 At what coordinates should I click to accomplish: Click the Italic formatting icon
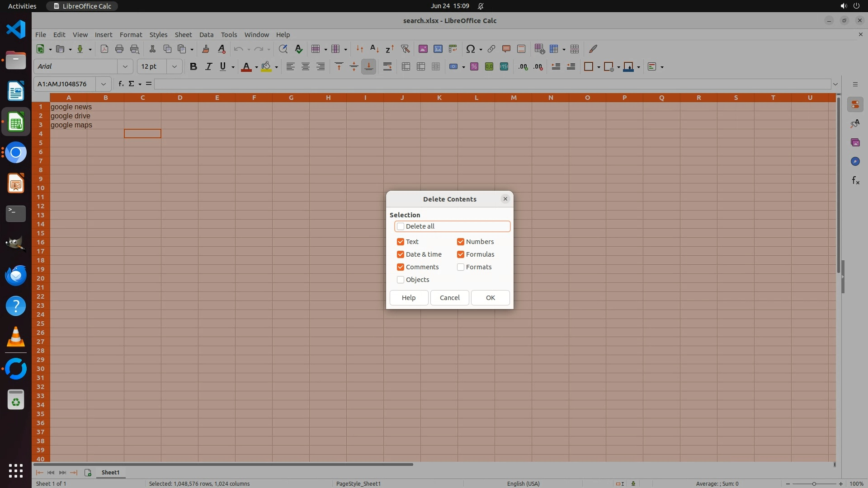coord(208,66)
